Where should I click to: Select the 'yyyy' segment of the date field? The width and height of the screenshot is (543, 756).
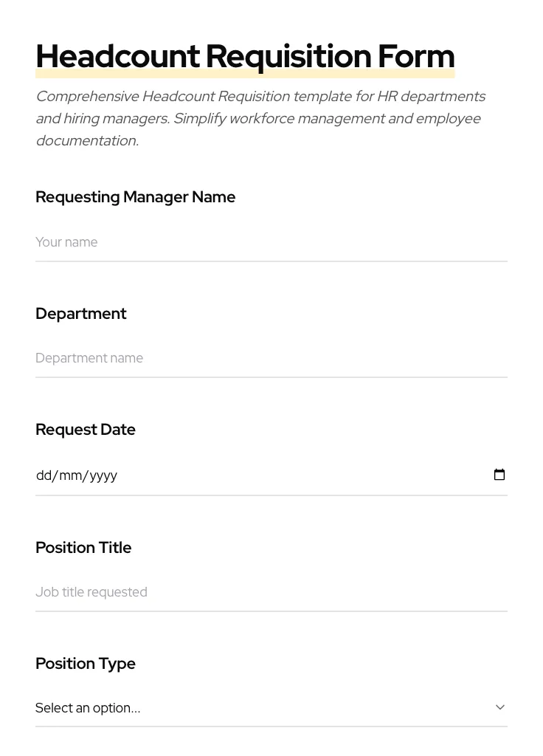(x=103, y=475)
